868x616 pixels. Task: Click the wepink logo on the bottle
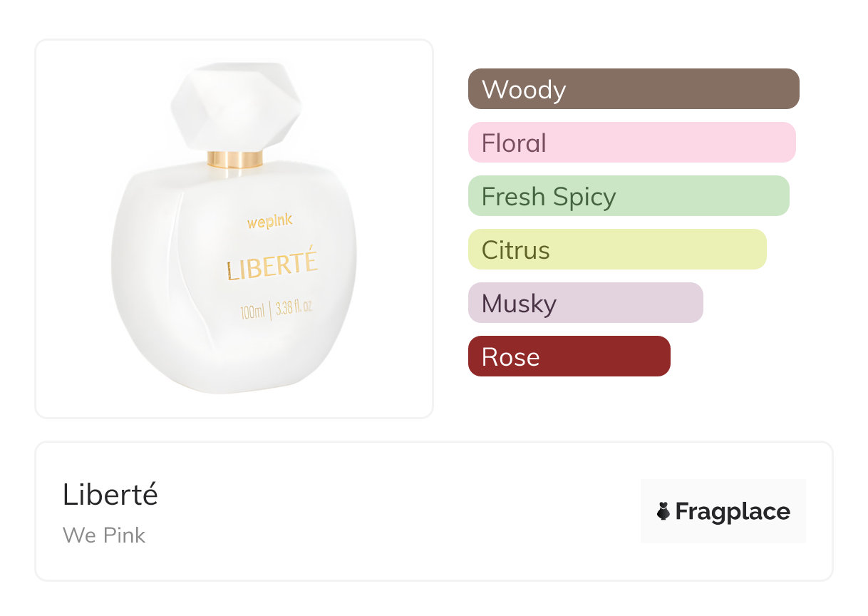269,222
